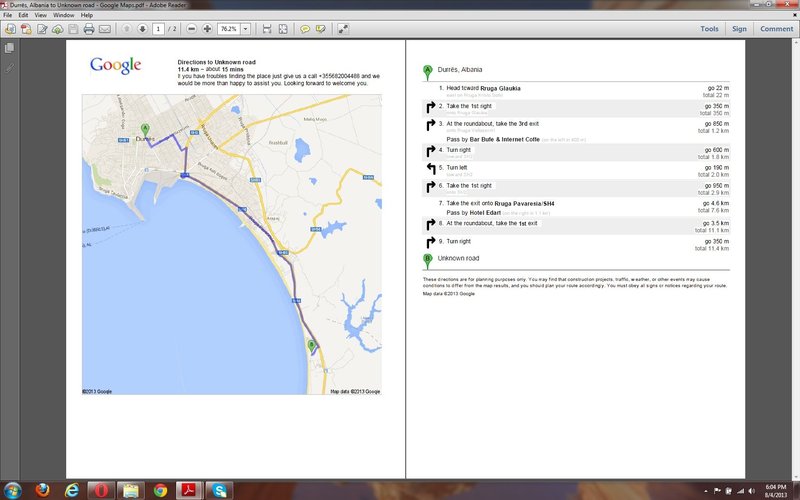This screenshot has height=500, width=800.
Task: Open Skype from the taskbar
Action: click(219, 491)
